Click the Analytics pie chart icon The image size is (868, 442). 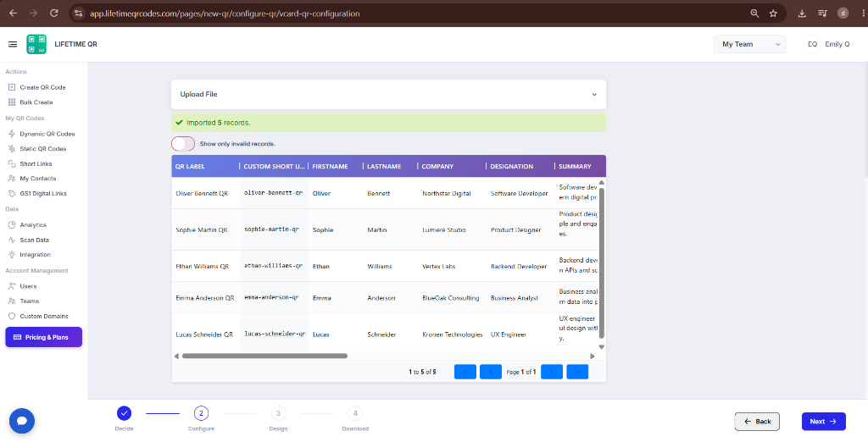click(12, 225)
